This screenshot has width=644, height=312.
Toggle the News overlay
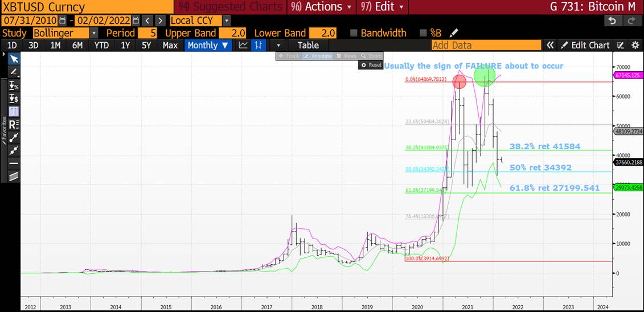tap(346, 56)
